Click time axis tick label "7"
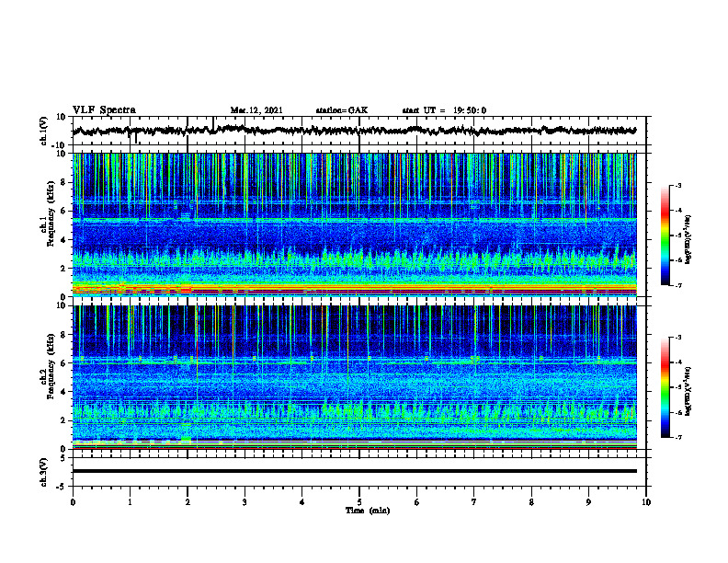This screenshot has height=563, width=728. [474, 502]
